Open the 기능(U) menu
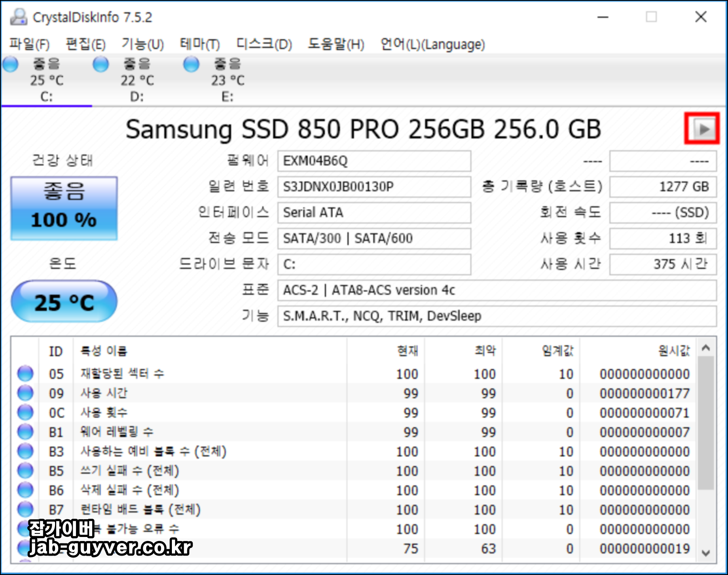 [x=143, y=44]
